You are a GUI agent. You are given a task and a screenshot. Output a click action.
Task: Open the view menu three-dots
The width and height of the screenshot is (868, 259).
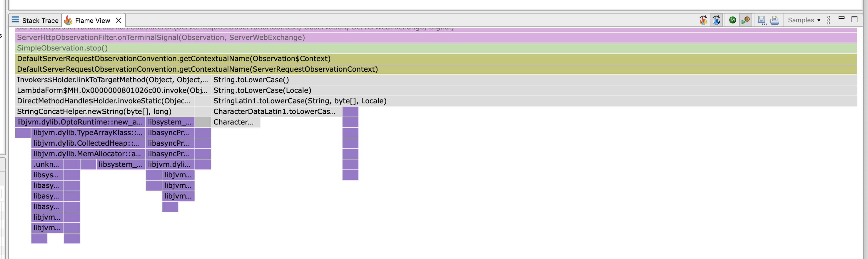pos(829,20)
